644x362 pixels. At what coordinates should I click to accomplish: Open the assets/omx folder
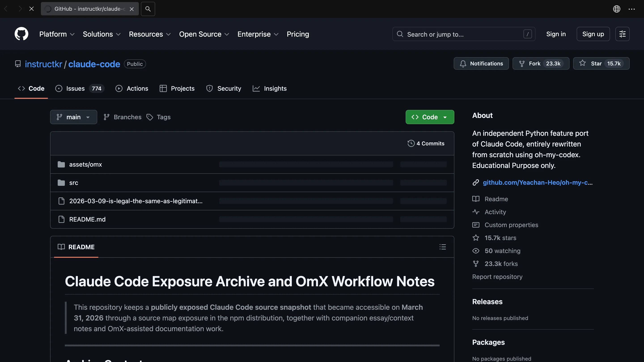[85, 165]
